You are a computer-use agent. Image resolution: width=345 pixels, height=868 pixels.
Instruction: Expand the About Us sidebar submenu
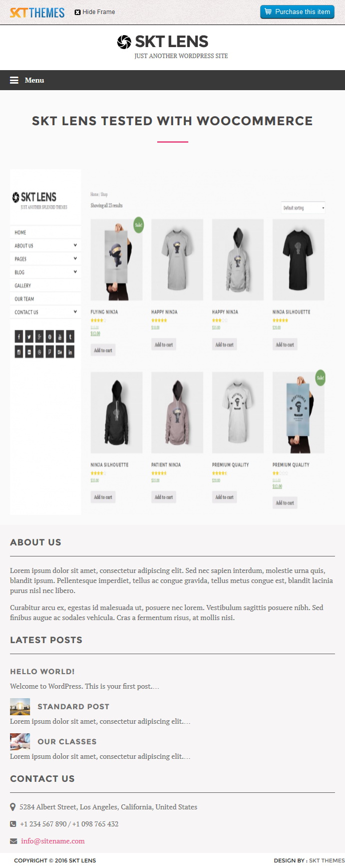[75, 245]
